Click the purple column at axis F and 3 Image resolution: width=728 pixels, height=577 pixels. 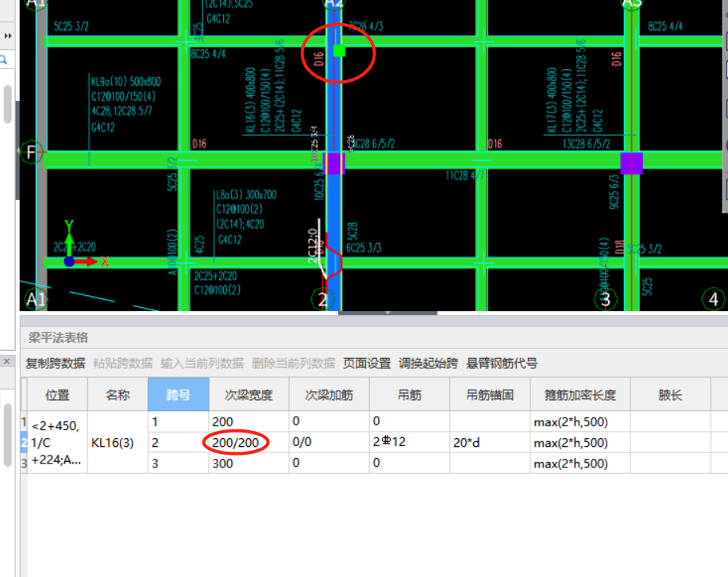tap(631, 163)
